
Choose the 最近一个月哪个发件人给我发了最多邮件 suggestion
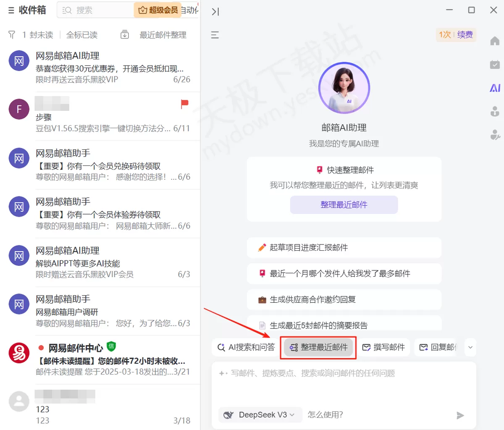[x=344, y=273]
